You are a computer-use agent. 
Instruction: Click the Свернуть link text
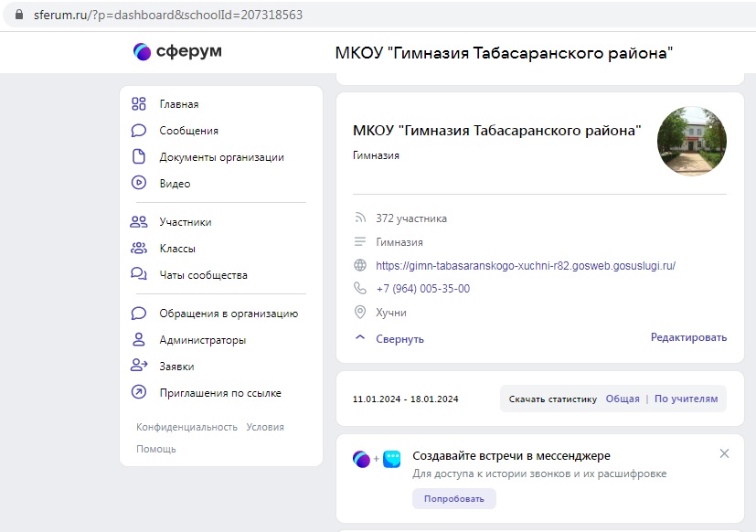point(399,339)
